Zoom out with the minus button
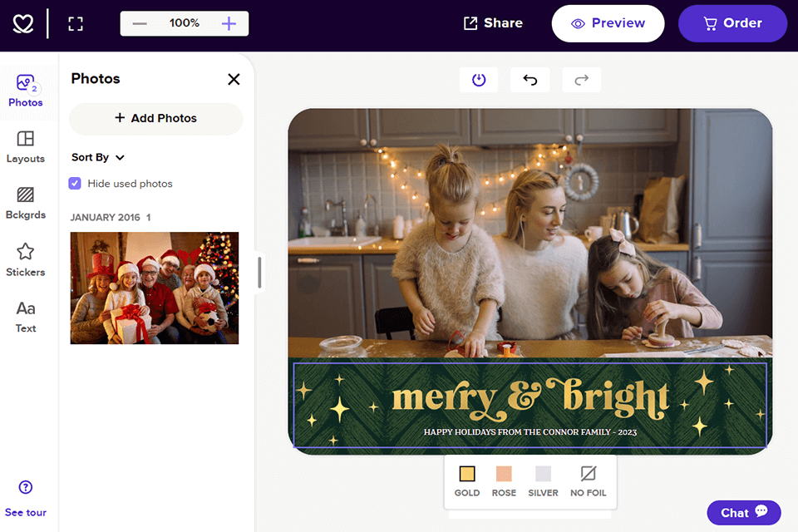This screenshot has height=532, width=798. 140,23
